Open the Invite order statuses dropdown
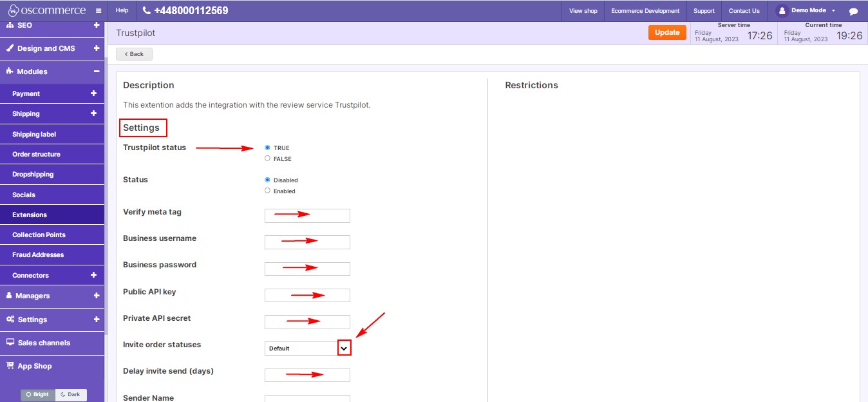 click(x=344, y=347)
